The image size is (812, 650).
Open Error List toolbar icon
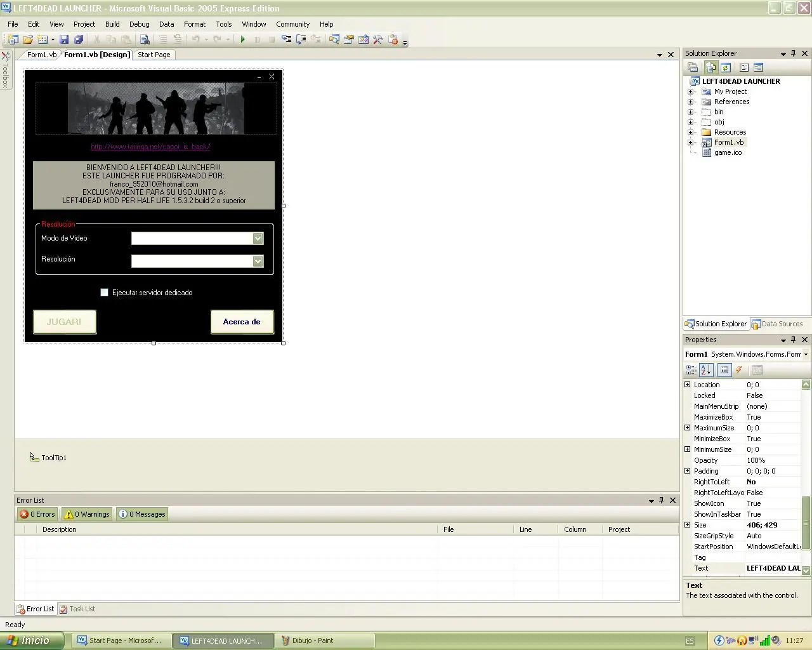[393, 39]
